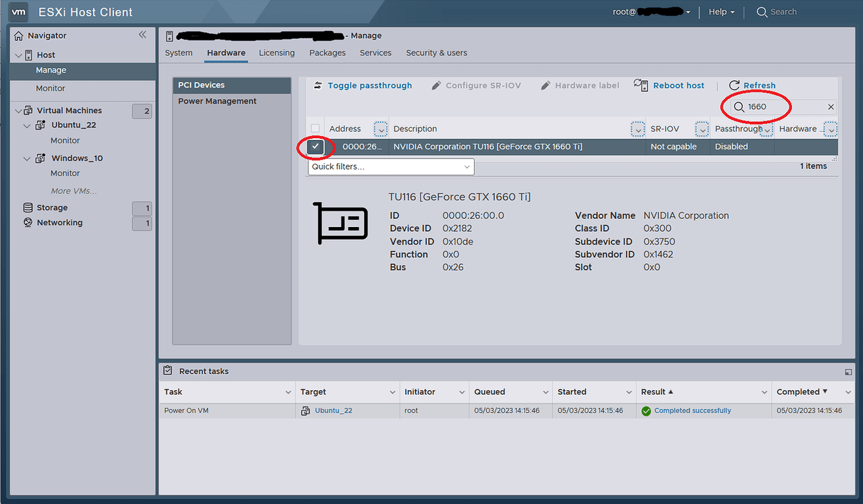Click the global Search magnifier icon

762,11
